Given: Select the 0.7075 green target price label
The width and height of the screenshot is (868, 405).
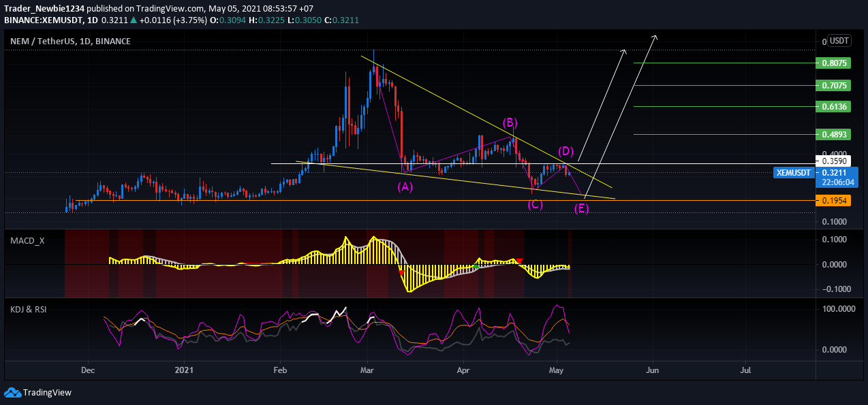Looking at the screenshot, I should click(x=834, y=86).
